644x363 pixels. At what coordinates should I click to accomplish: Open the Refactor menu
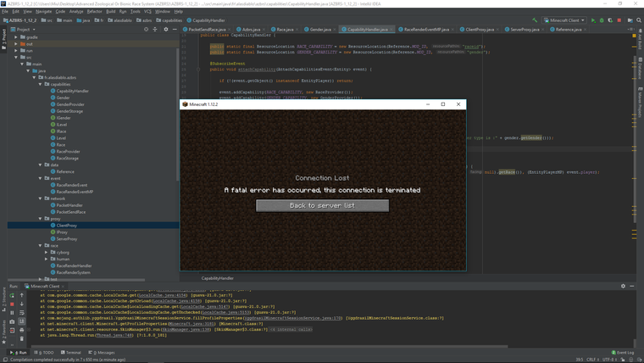point(94,12)
